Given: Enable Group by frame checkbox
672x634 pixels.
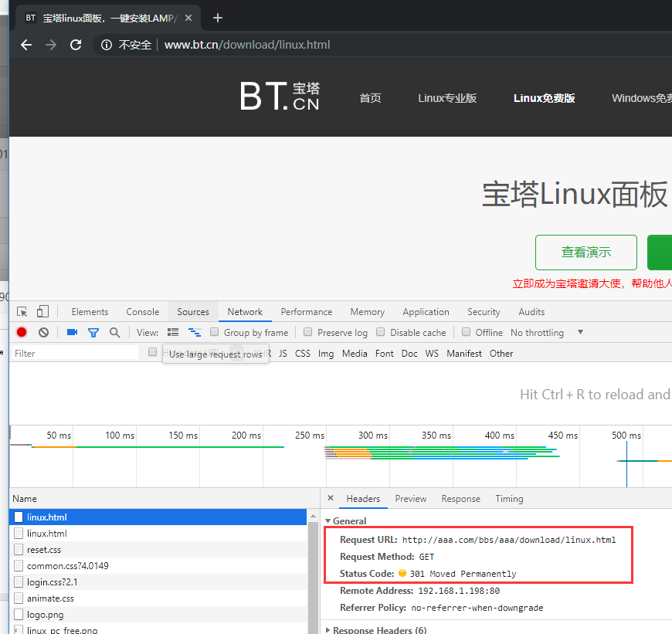Looking at the screenshot, I should click(214, 332).
